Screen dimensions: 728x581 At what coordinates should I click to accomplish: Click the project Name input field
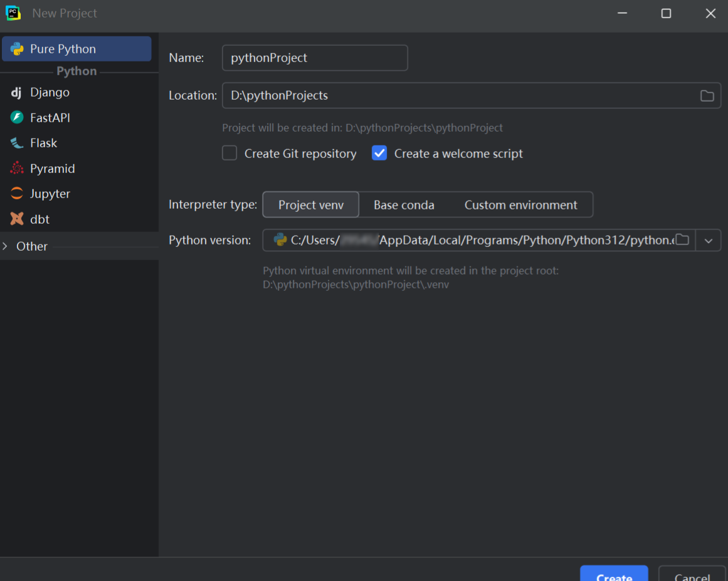[x=315, y=58]
